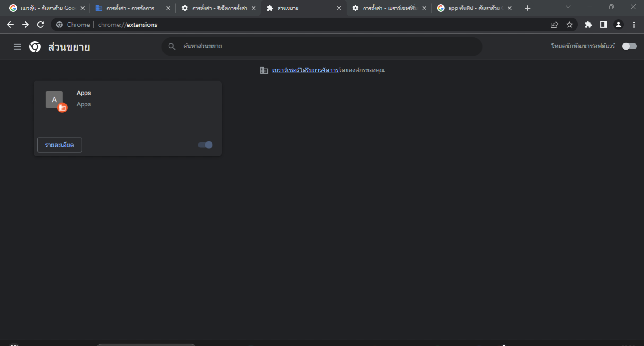644x346 pixels.
Task: Open a new tab
Action: [x=527, y=8]
